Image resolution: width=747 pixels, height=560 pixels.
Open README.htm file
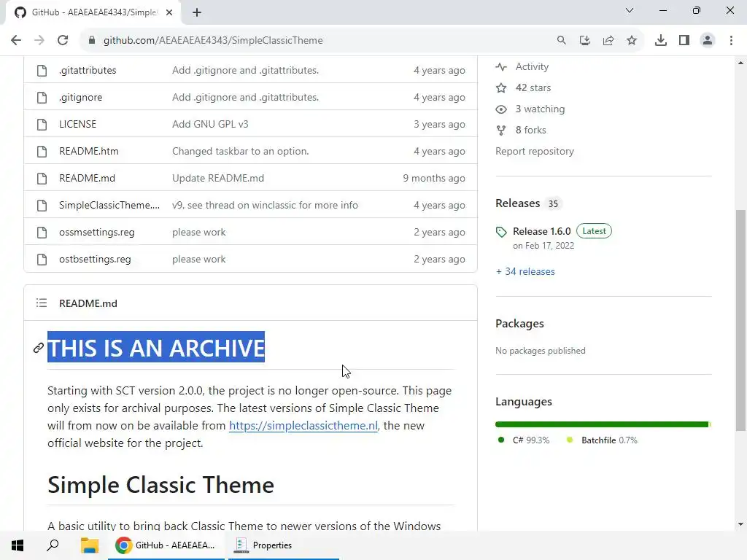(x=88, y=151)
